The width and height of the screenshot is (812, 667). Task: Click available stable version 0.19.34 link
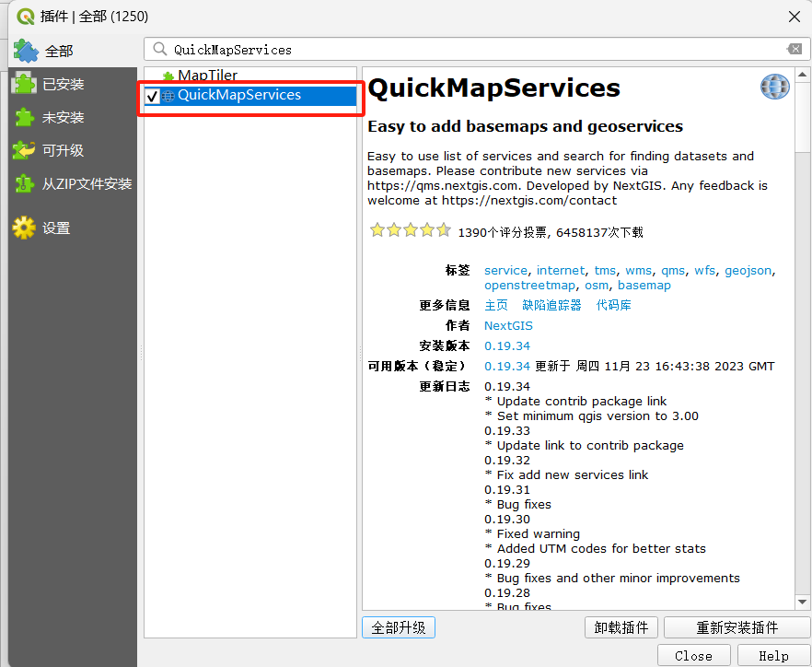pos(507,367)
